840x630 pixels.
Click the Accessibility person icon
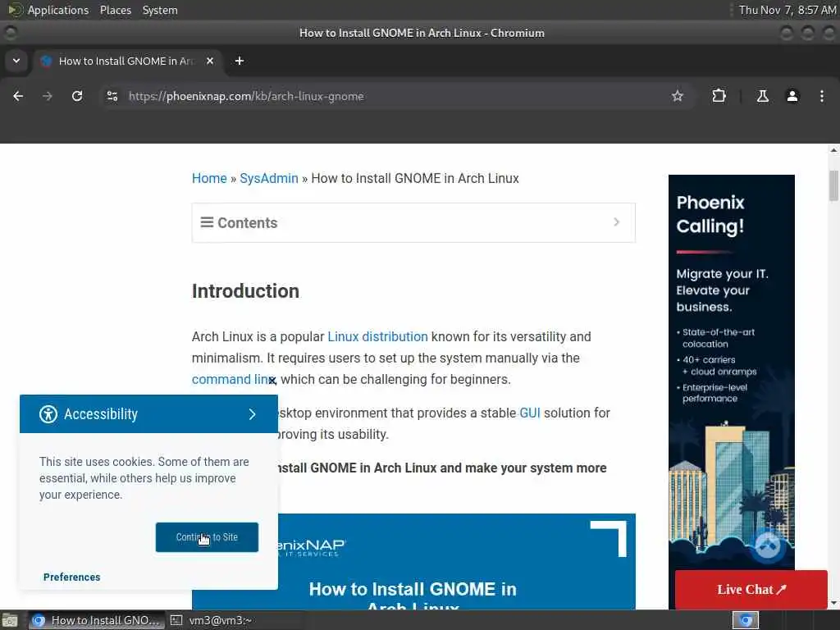pos(48,414)
